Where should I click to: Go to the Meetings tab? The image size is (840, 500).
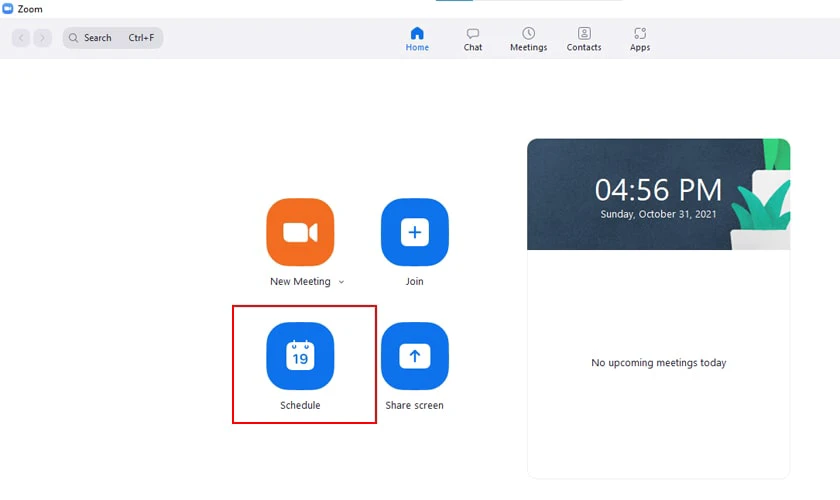pyautogui.click(x=528, y=39)
